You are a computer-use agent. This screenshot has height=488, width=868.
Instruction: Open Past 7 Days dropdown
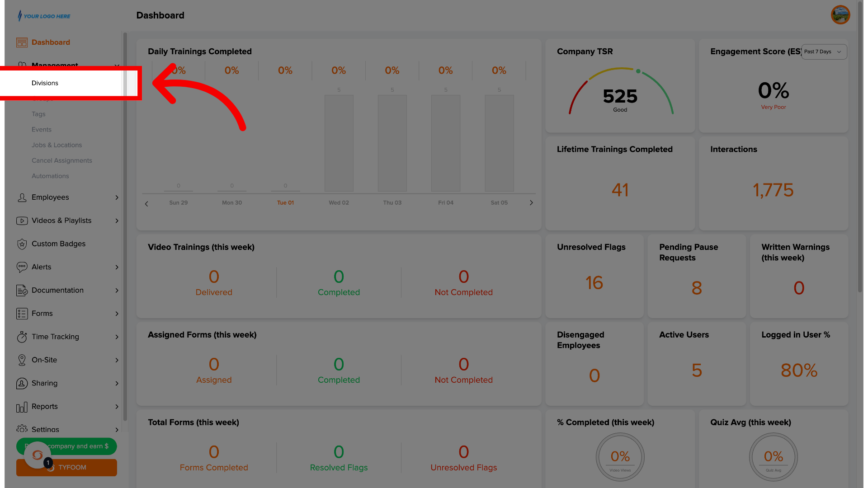tap(824, 52)
